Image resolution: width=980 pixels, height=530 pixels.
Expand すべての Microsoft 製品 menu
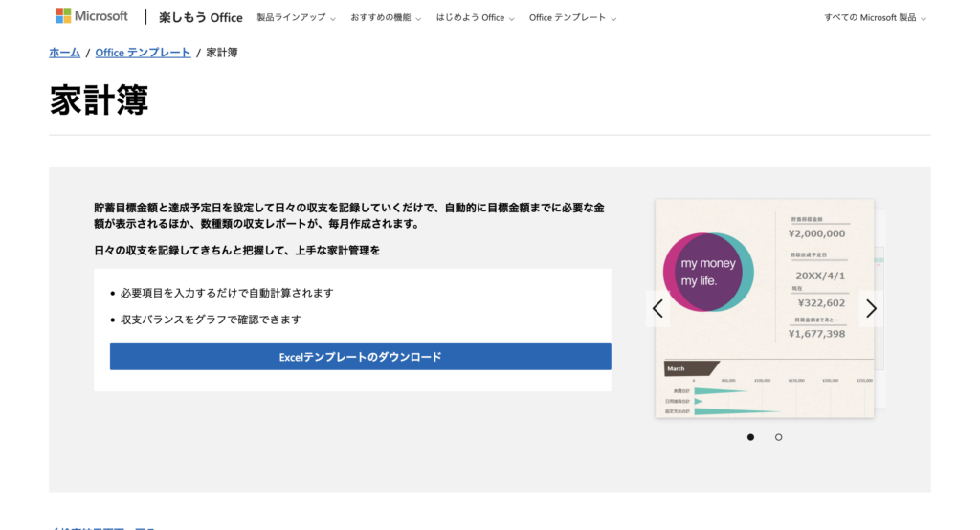875,17
